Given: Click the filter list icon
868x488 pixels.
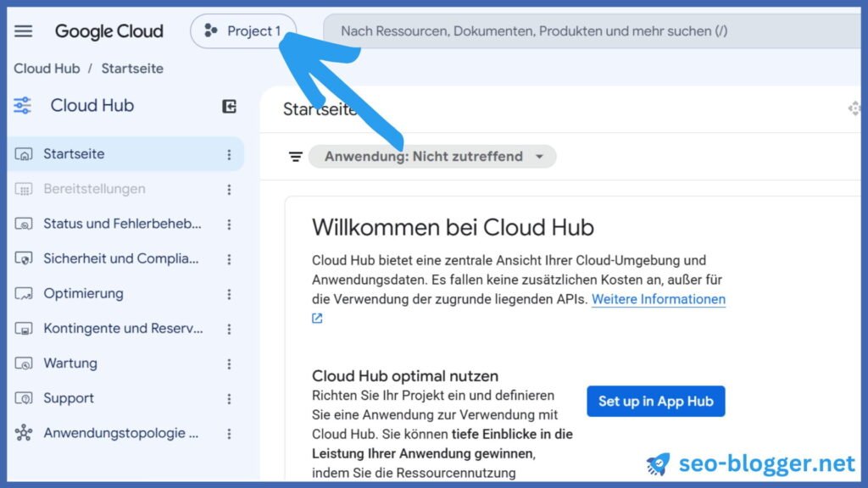Looking at the screenshot, I should 296,157.
